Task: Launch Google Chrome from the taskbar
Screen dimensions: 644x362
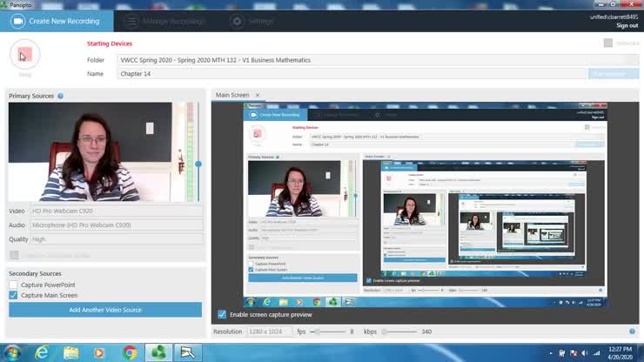Action: [130, 352]
